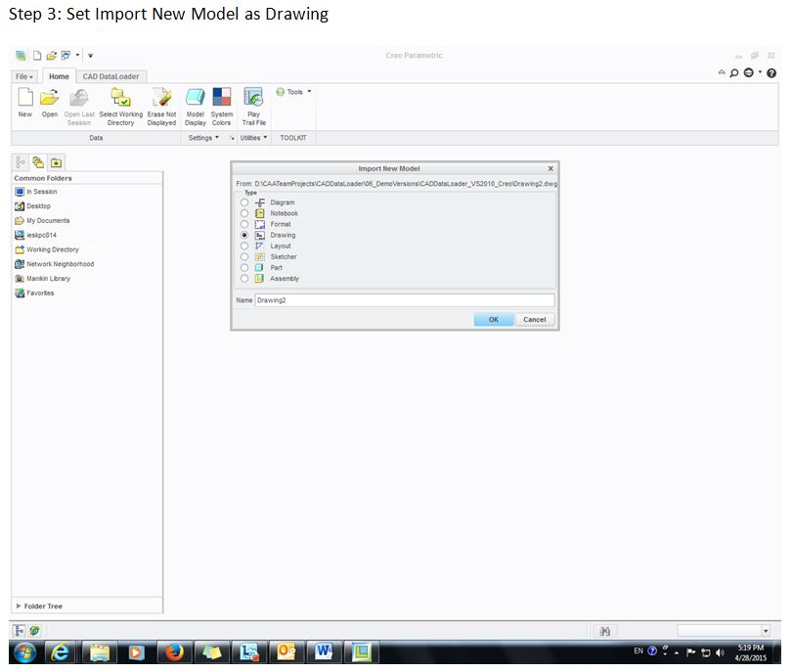The height and width of the screenshot is (672, 792).
Task: Select the Format radio button
Action: [x=244, y=224]
